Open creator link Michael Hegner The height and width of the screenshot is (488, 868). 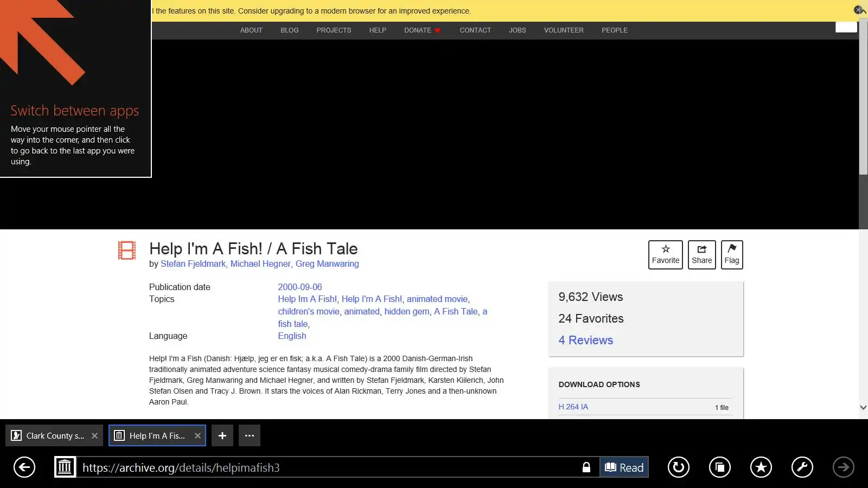(x=260, y=264)
